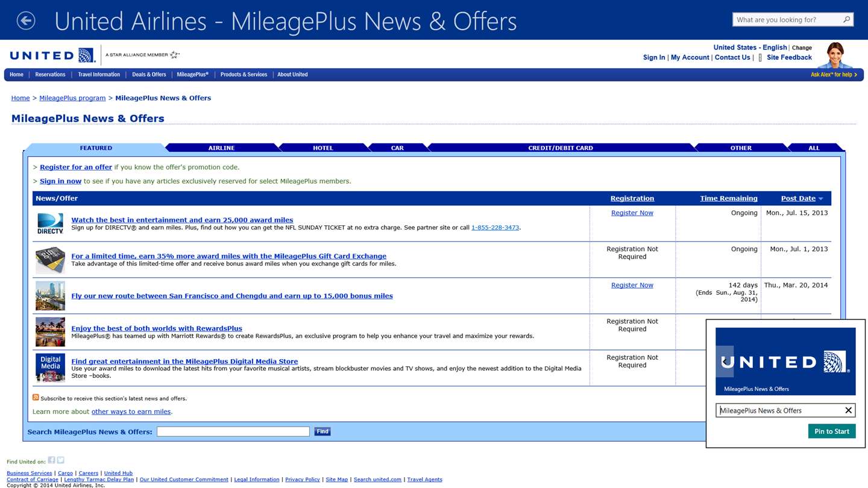868x488 pixels.
Task: Open the Privacy Policy footer link
Action: tap(302, 480)
